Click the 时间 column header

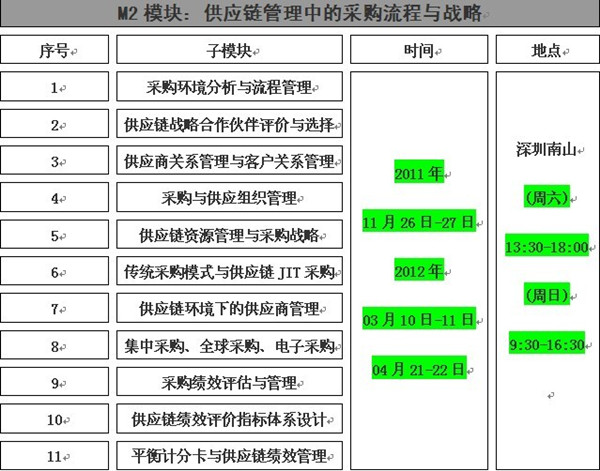(x=420, y=50)
